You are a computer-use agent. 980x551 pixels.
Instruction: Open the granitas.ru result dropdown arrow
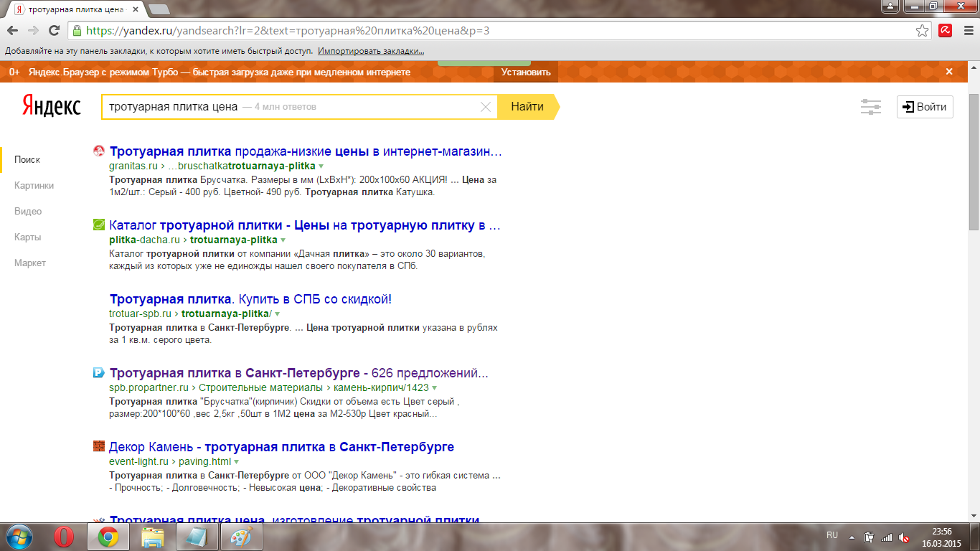(321, 166)
